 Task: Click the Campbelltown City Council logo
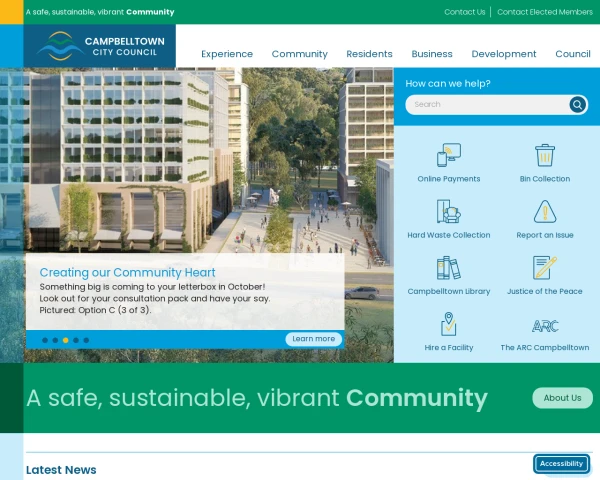[x=100, y=46]
